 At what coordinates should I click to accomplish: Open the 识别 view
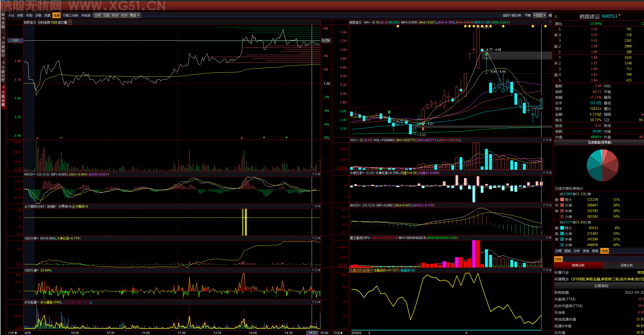pos(38,15)
